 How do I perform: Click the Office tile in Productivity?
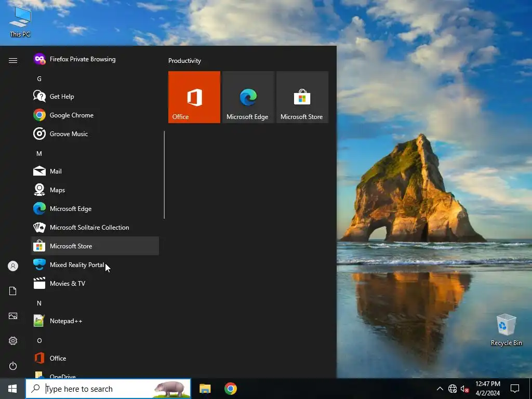tap(194, 97)
